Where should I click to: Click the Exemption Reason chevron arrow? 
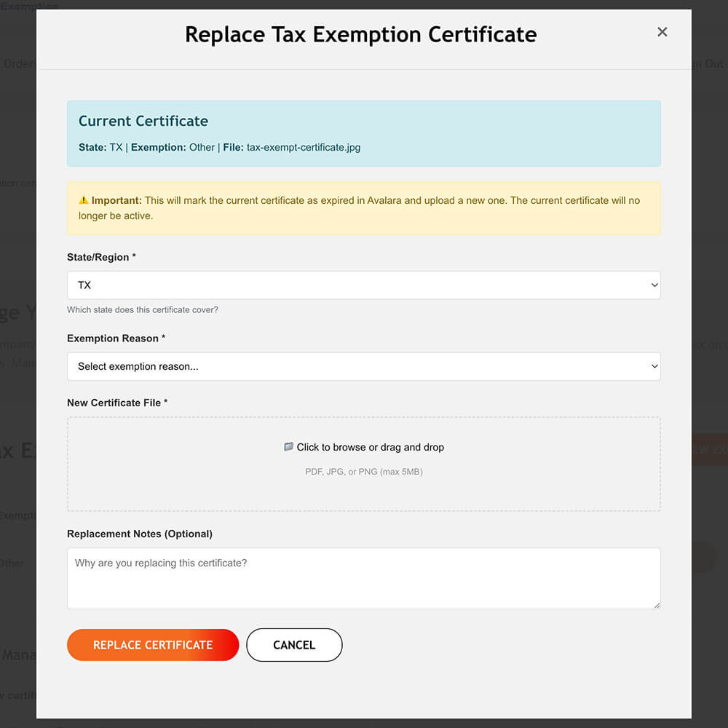[x=653, y=366]
